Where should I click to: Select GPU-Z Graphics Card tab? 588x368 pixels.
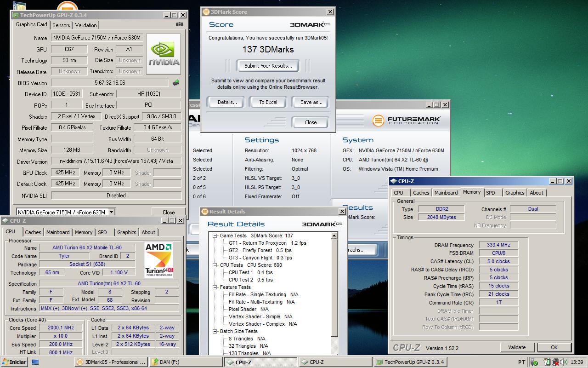click(x=32, y=25)
